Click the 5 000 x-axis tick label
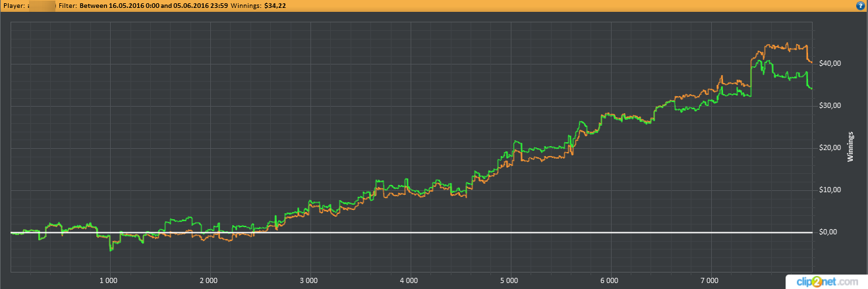The image size is (868, 289). [510, 280]
